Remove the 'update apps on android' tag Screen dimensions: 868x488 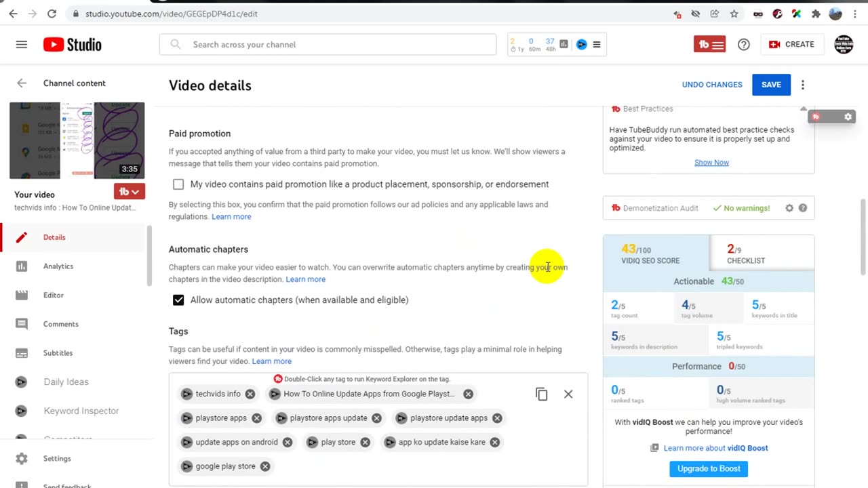tap(288, 442)
